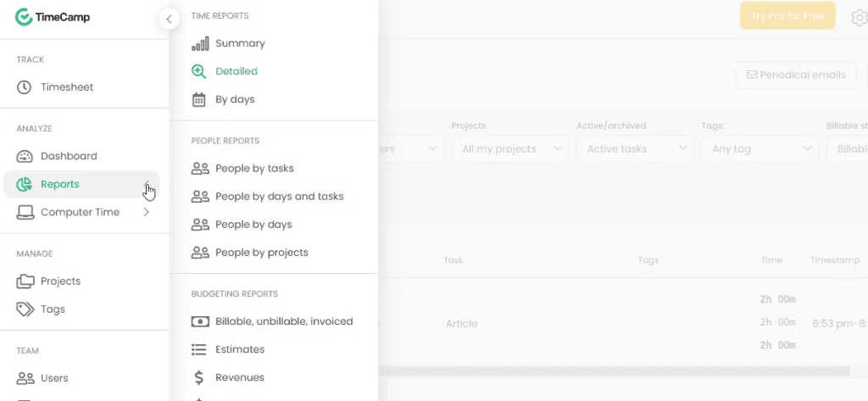The image size is (868, 401).
Task: Click the Try Pro for Free button
Action: [787, 16]
